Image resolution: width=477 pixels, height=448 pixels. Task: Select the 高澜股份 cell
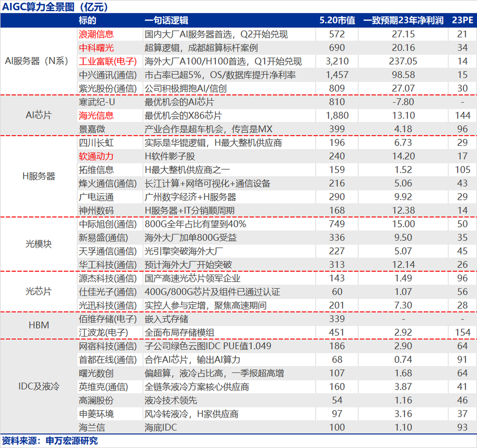click(96, 400)
